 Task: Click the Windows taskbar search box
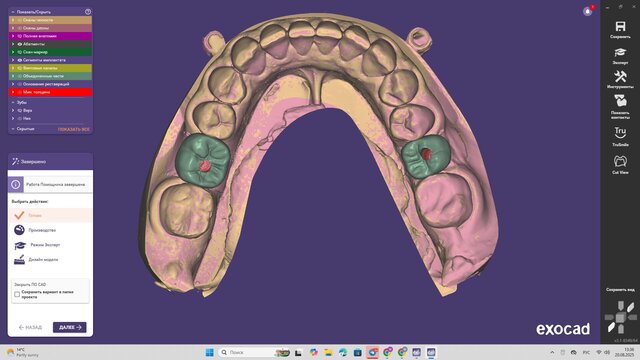click(x=254, y=352)
